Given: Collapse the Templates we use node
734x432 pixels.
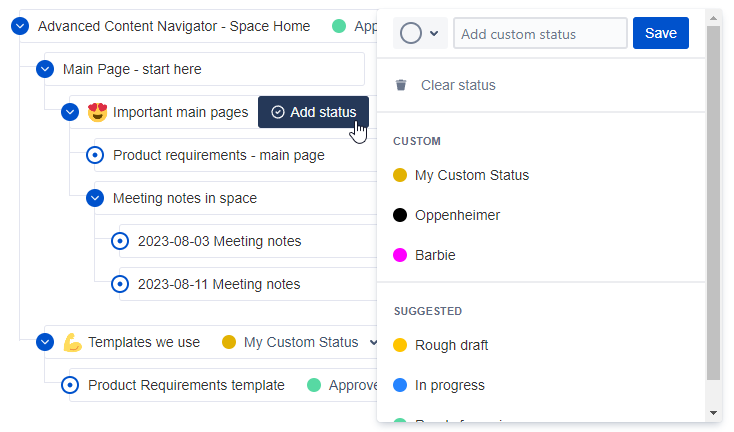Looking at the screenshot, I should tap(45, 342).
